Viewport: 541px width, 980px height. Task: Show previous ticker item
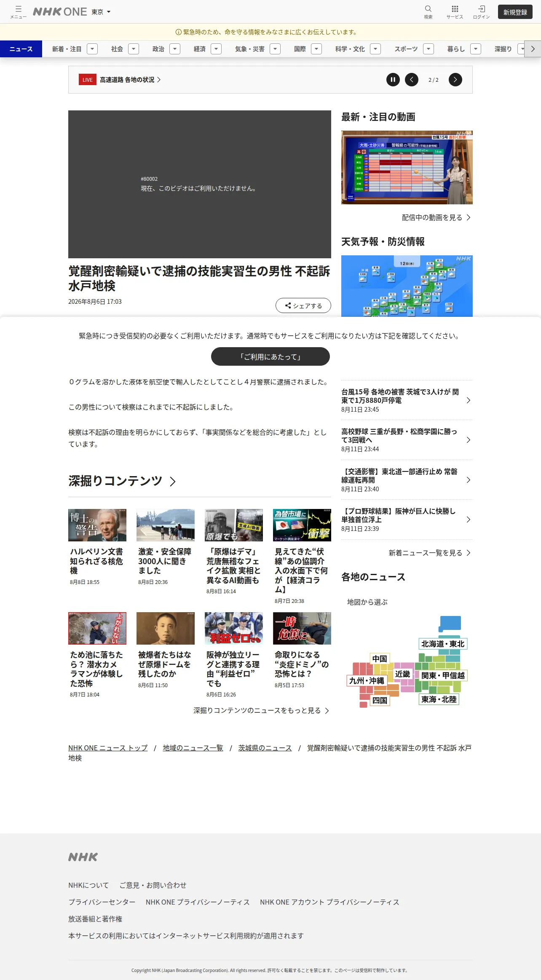[412, 80]
